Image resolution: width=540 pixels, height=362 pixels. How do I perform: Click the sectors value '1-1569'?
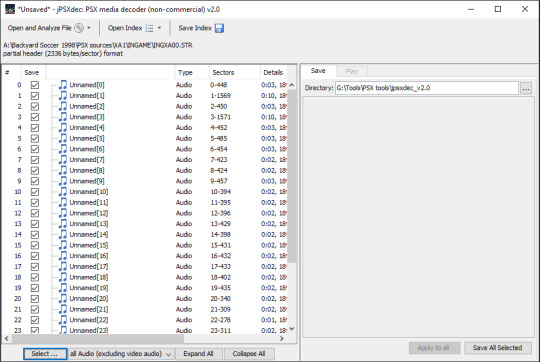[x=220, y=95]
